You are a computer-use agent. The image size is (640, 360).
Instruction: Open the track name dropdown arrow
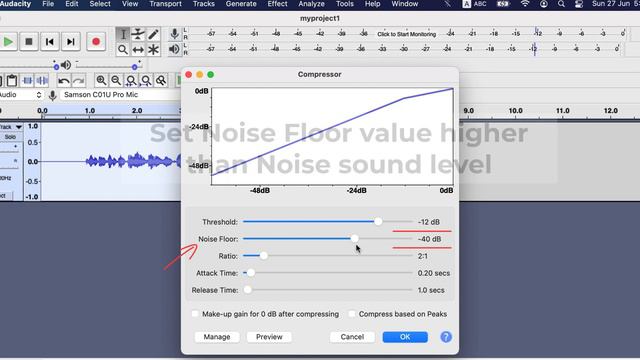coord(18,127)
